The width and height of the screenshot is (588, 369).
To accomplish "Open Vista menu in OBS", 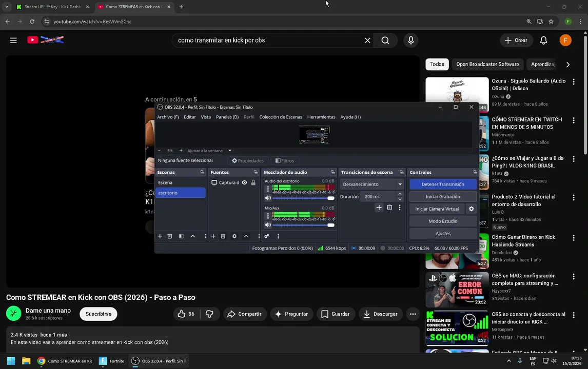I will point(206,117).
